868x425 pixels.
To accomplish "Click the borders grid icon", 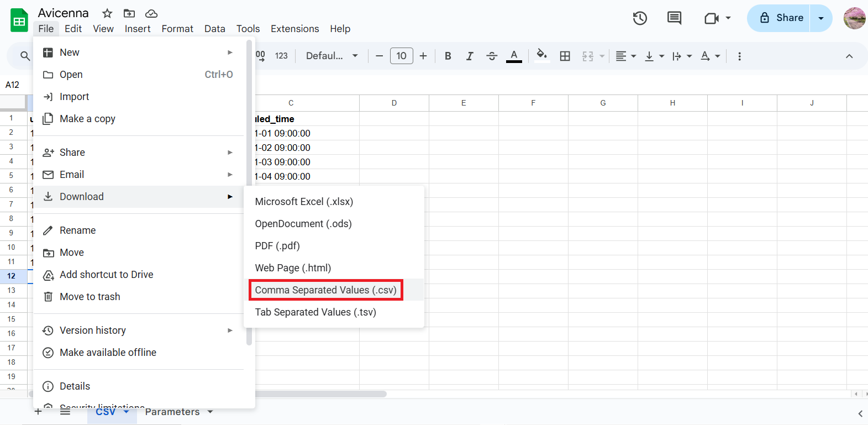I will pos(565,56).
